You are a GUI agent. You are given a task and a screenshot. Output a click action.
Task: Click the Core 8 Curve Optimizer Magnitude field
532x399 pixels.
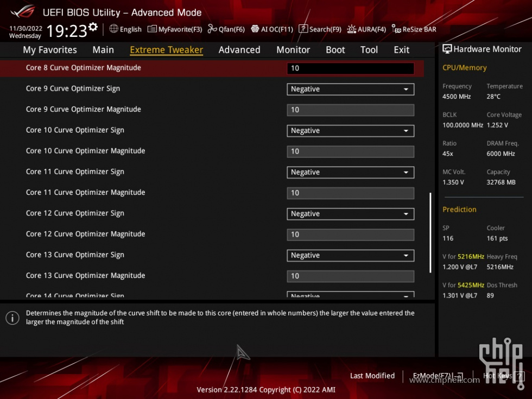pos(351,68)
